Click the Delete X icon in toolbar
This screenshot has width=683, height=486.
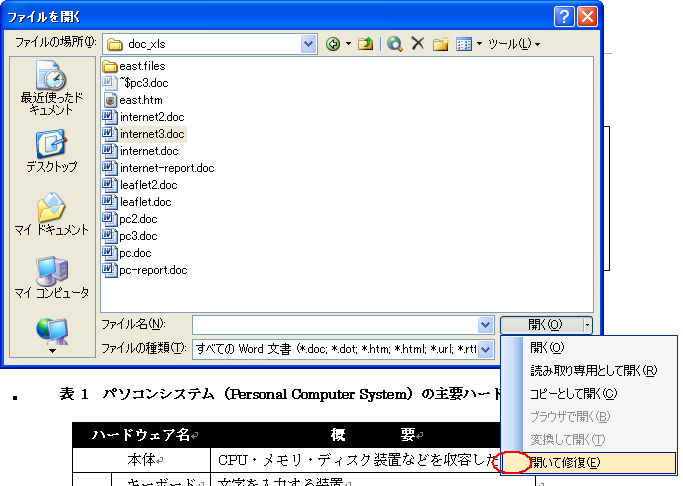tap(418, 44)
